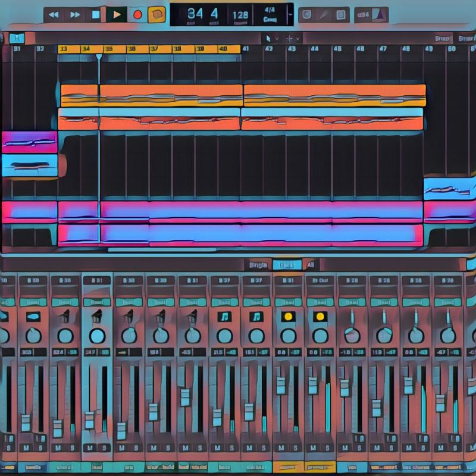
Task: Open Read automation menu on St Out strip
Action: pos(320,302)
